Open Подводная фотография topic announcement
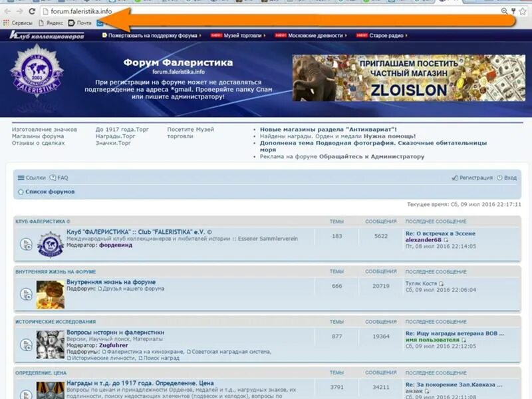 (373, 146)
